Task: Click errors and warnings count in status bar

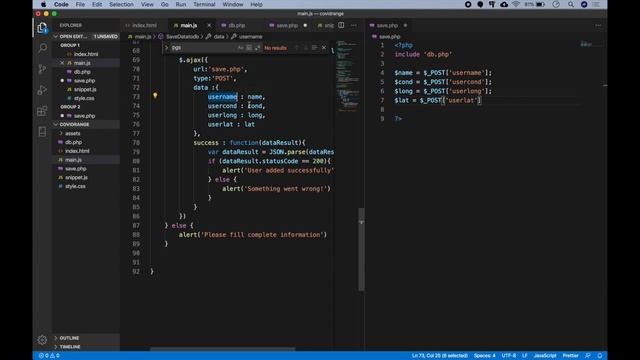Action: (49, 356)
